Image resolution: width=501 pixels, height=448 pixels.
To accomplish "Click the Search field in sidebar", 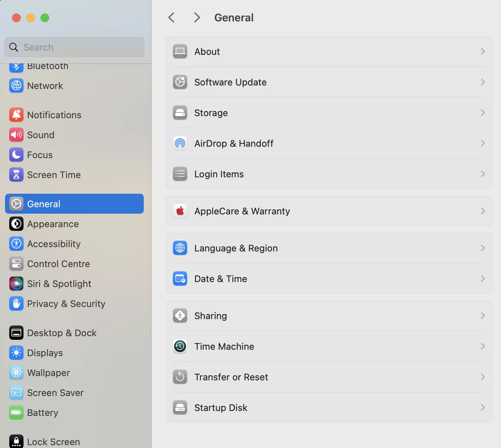I will [x=78, y=47].
